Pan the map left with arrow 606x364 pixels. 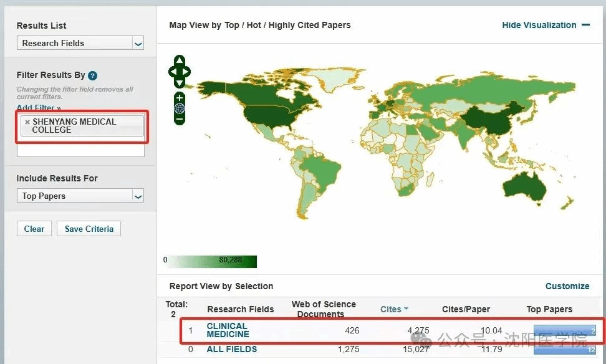(171, 72)
